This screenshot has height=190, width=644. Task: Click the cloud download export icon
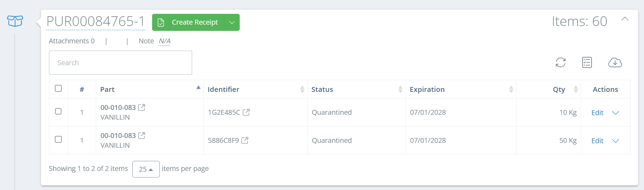615,62
